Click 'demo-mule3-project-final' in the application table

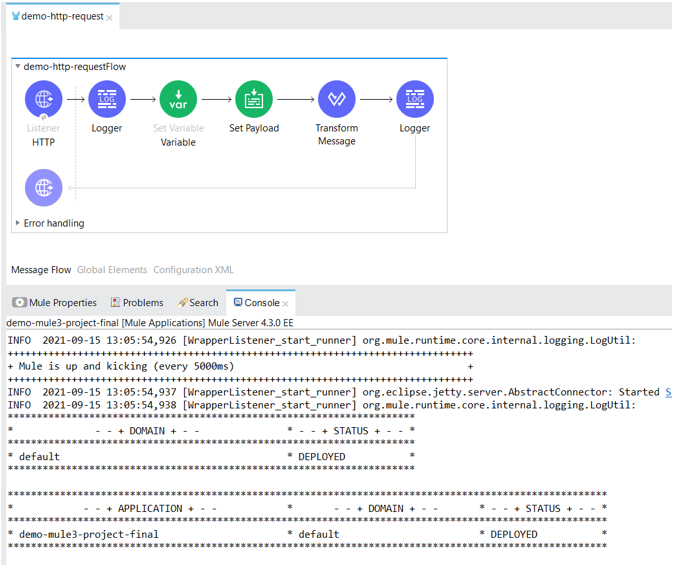[x=88, y=535]
